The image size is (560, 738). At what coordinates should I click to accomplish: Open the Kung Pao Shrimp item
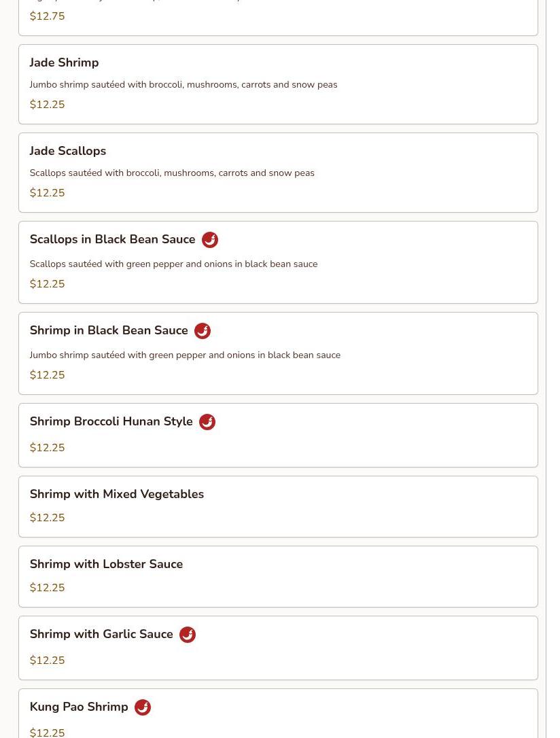[x=79, y=707]
